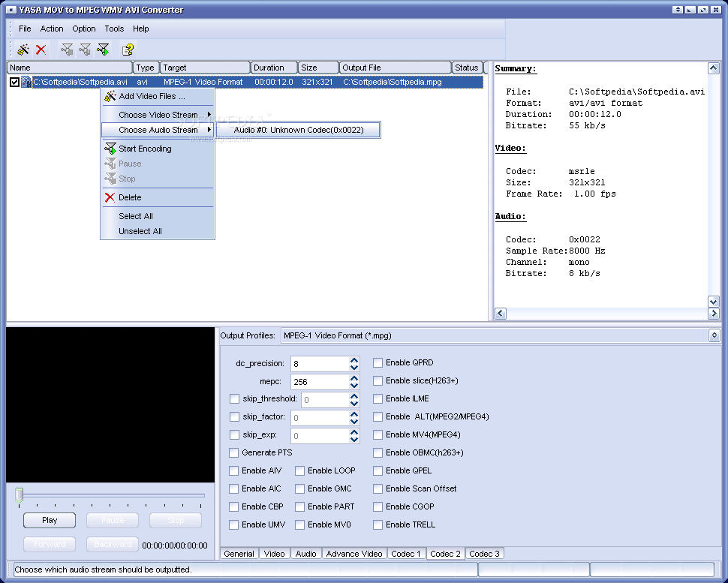Increase skip_exp spinner value
The image size is (728, 583).
[354, 433]
